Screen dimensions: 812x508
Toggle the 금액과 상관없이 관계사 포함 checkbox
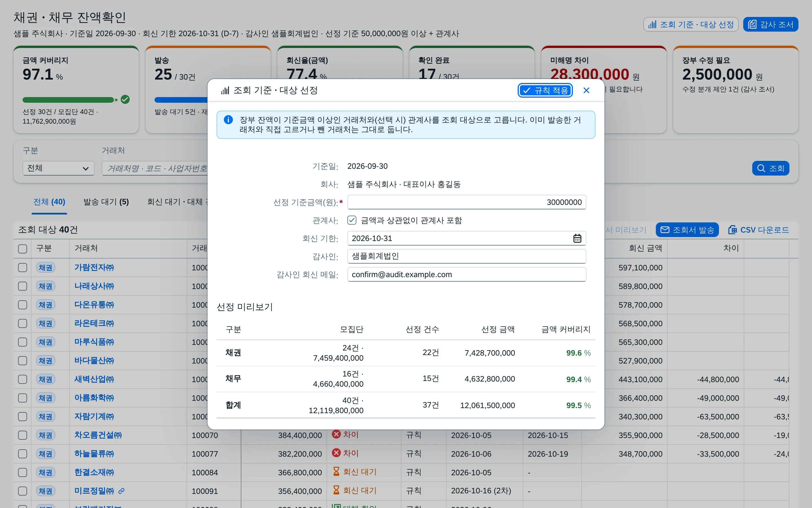(x=352, y=220)
